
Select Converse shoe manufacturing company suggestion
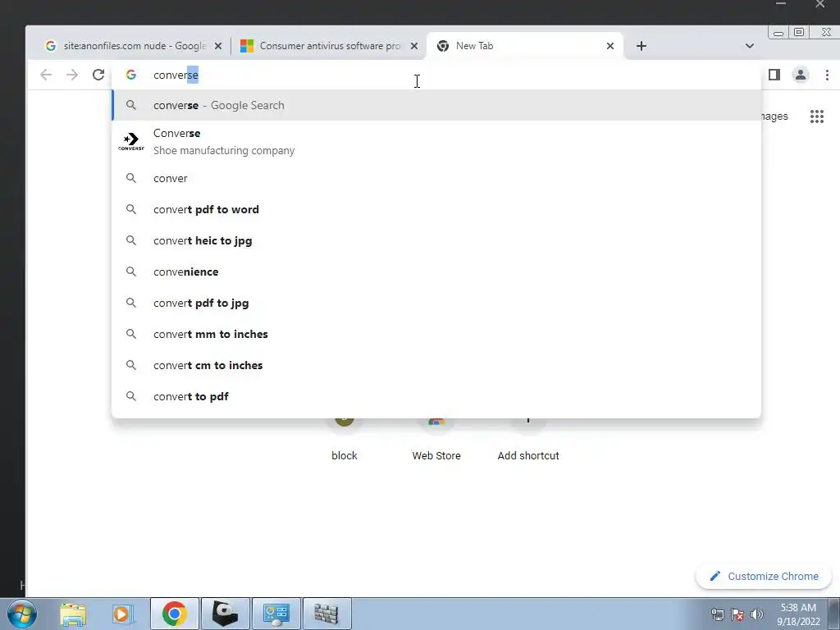(x=436, y=142)
